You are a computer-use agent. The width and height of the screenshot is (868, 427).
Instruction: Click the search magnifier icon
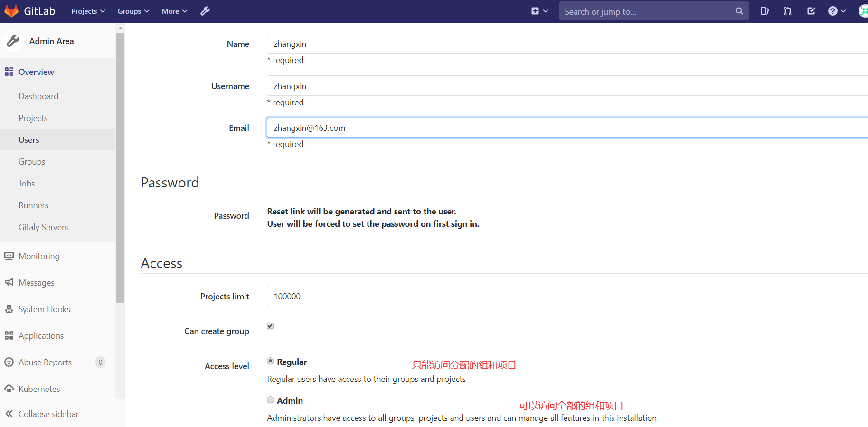tap(739, 11)
